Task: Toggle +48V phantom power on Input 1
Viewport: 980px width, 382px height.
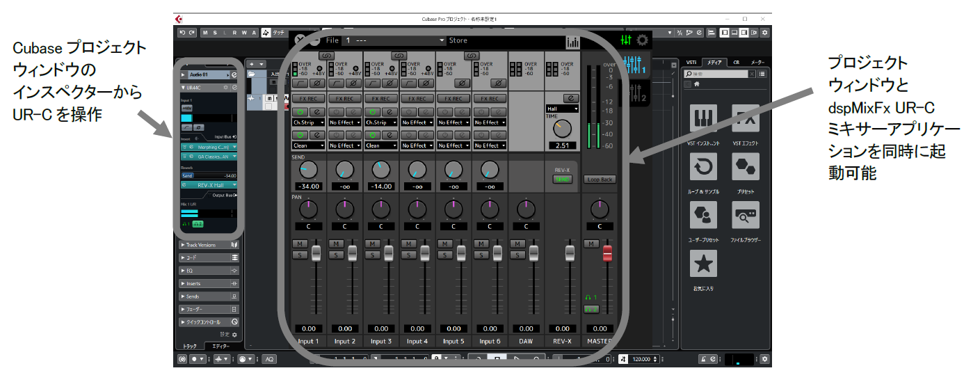Action: [x=319, y=68]
